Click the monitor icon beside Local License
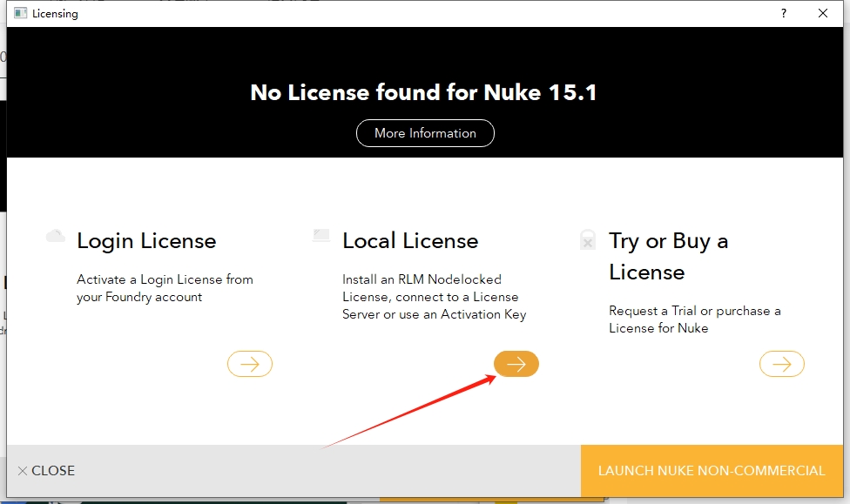The image size is (850, 504). (321, 236)
